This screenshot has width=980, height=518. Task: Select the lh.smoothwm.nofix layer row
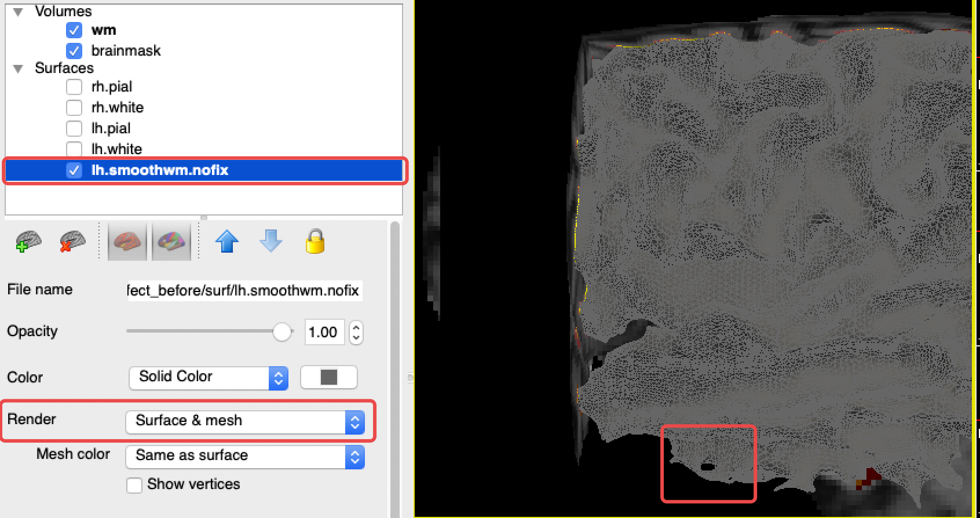tap(204, 170)
